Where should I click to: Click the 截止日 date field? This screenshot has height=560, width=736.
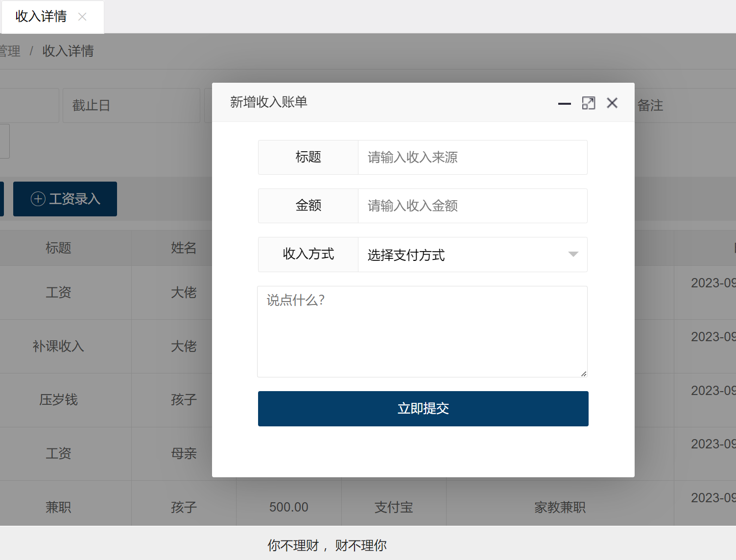click(131, 105)
